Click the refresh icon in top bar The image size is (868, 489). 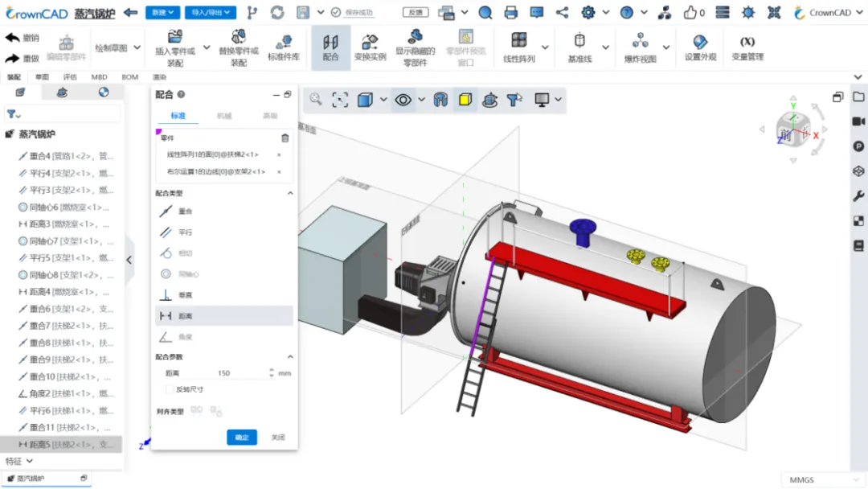tap(277, 12)
